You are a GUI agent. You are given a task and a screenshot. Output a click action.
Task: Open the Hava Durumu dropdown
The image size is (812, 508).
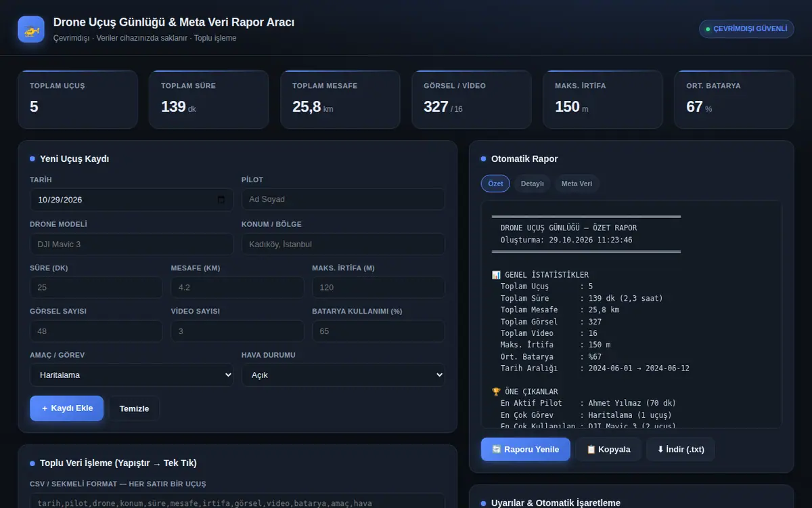coord(343,375)
